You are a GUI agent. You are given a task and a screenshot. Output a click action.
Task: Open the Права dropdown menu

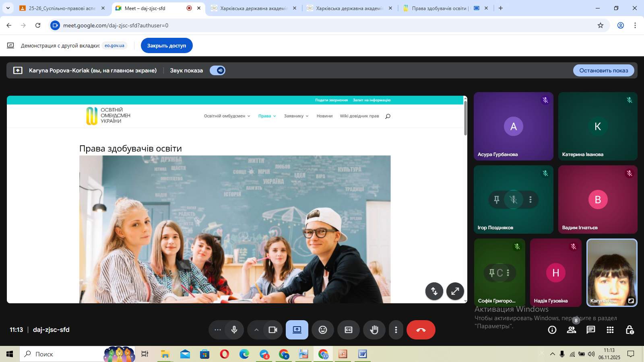pyautogui.click(x=267, y=116)
